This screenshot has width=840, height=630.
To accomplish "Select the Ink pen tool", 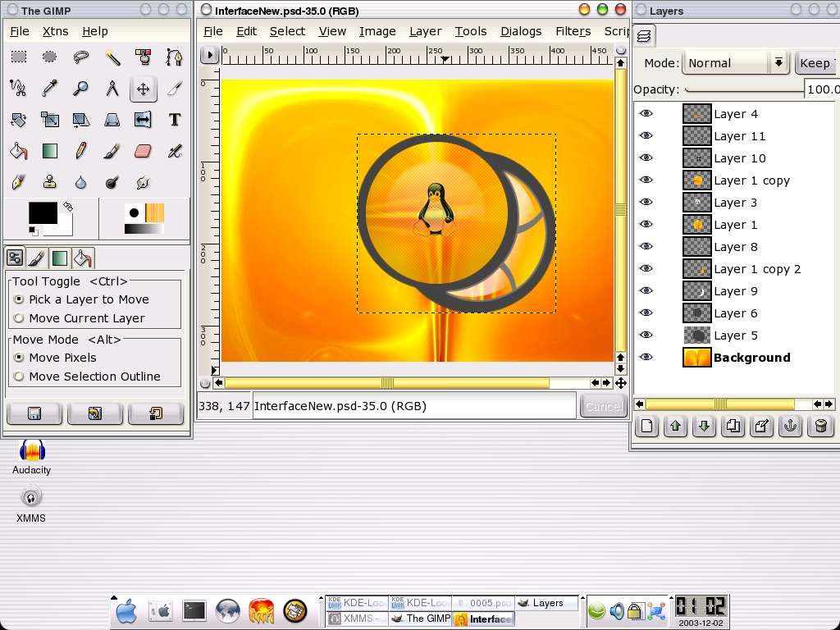I will 19,182.
